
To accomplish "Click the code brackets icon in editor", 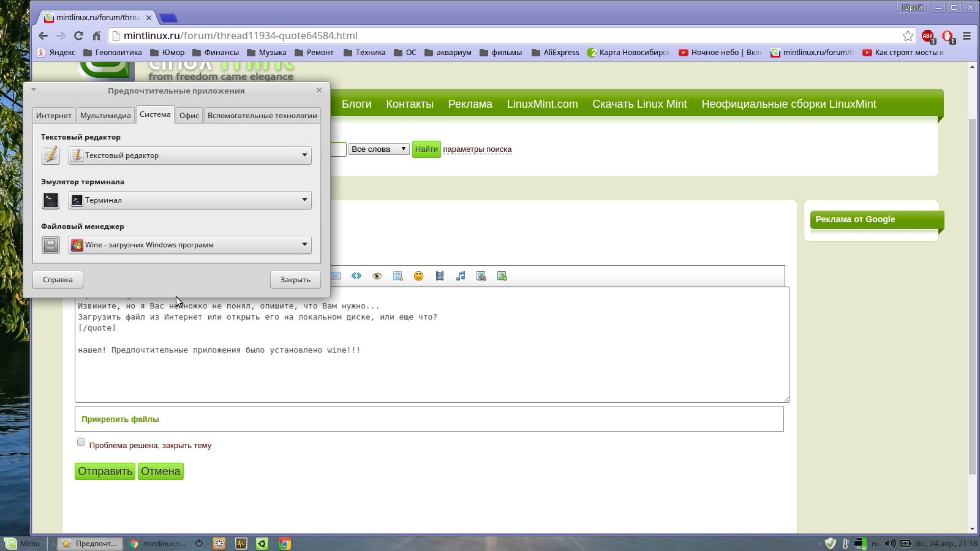I will tap(356, 276).
